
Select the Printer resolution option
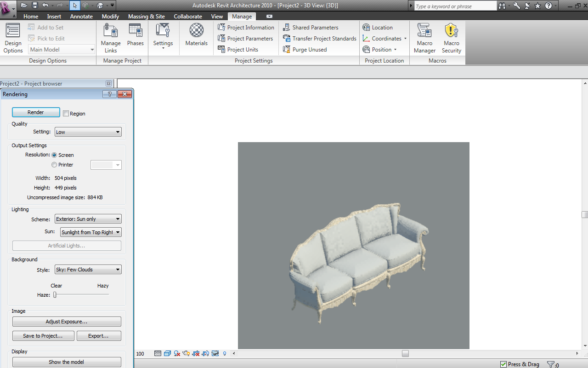point(55,165)
